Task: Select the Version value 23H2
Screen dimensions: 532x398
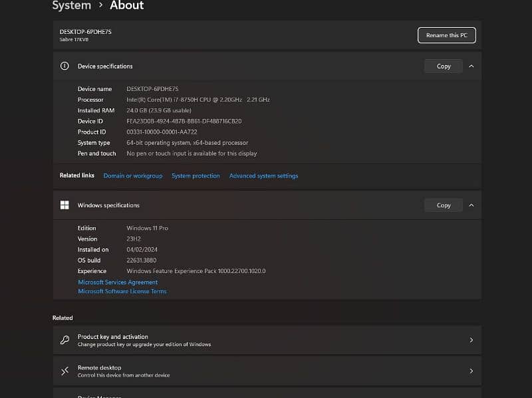Action: pyautogui.click(x=134, y=239)
